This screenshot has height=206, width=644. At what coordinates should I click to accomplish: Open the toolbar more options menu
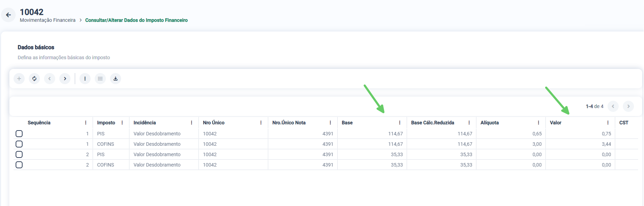pos(85,79)
